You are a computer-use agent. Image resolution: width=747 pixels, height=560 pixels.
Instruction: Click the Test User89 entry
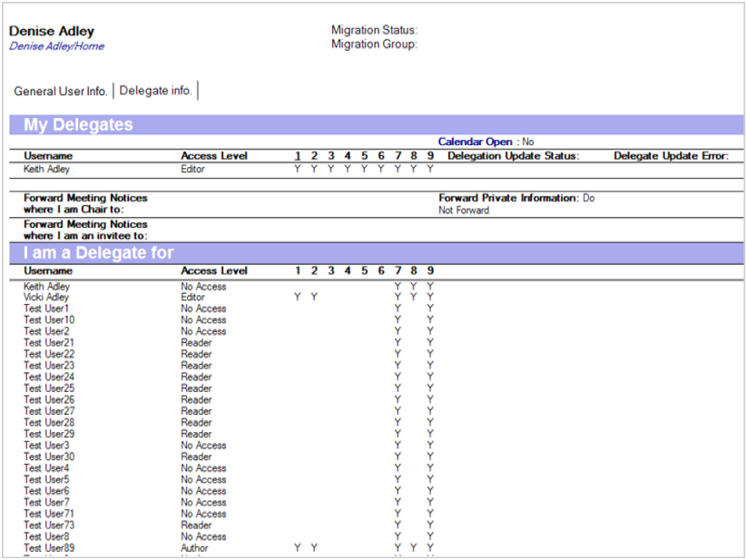[49, 548]
